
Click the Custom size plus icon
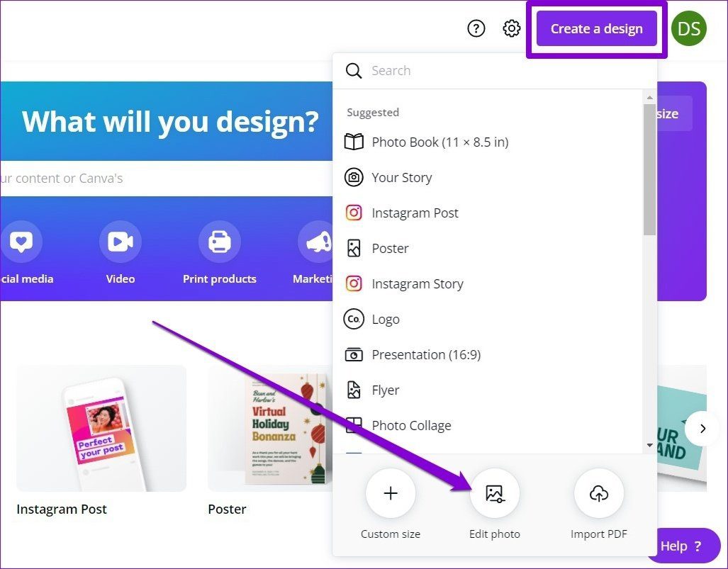point(391,493)
